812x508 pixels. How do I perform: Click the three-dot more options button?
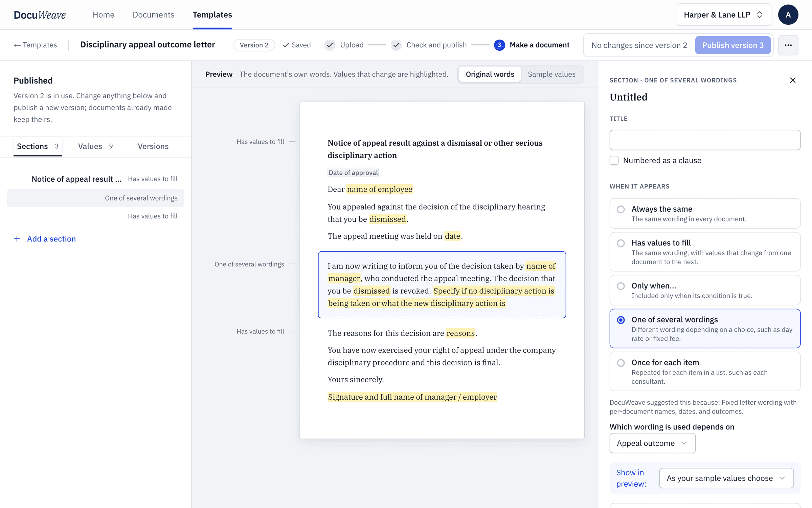(x=788, y=45)
